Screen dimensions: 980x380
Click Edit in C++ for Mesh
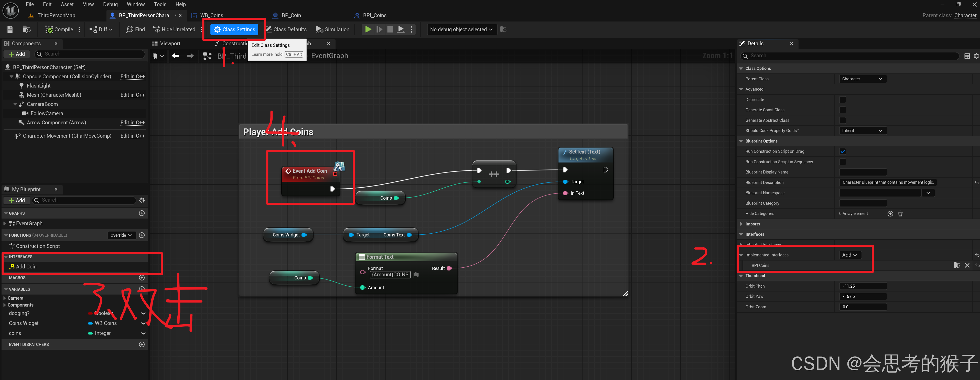132,95
